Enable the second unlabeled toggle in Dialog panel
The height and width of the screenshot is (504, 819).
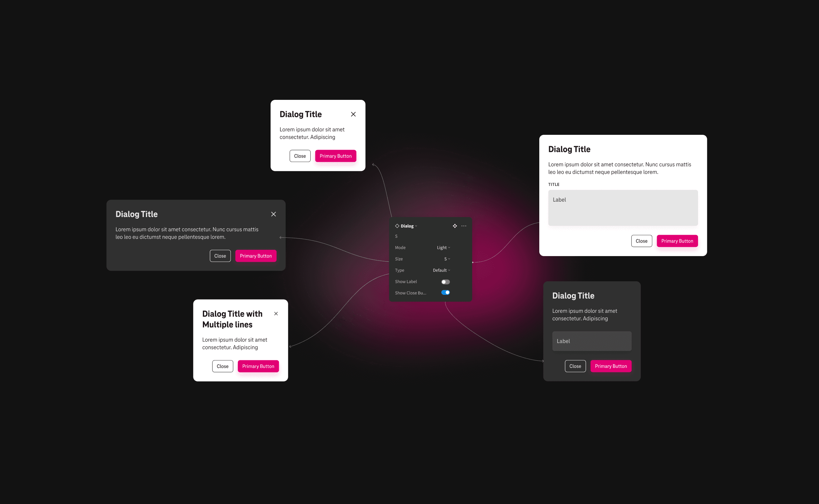(446, 292)
